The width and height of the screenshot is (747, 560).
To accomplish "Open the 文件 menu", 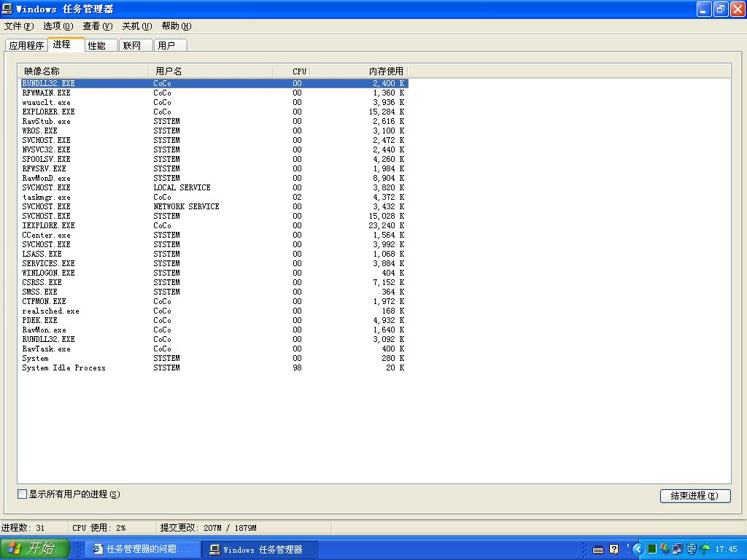I will click(x=18, y=26).
